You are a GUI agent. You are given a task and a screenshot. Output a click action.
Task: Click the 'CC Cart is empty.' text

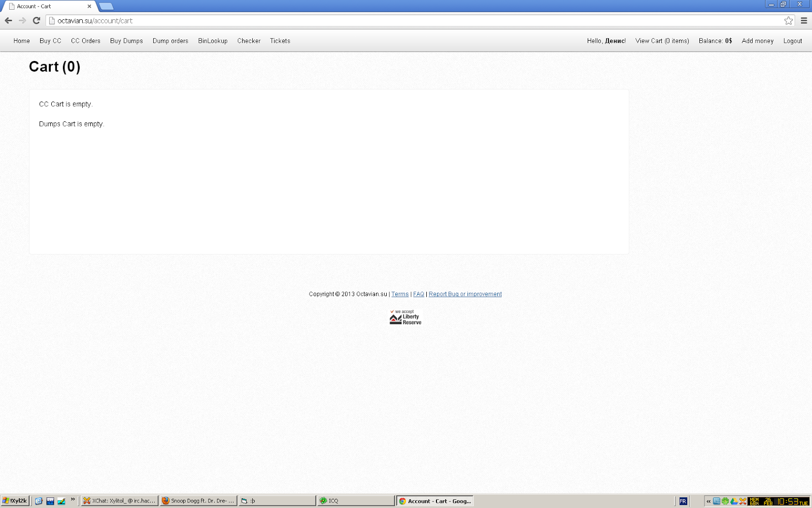[66, 104]
